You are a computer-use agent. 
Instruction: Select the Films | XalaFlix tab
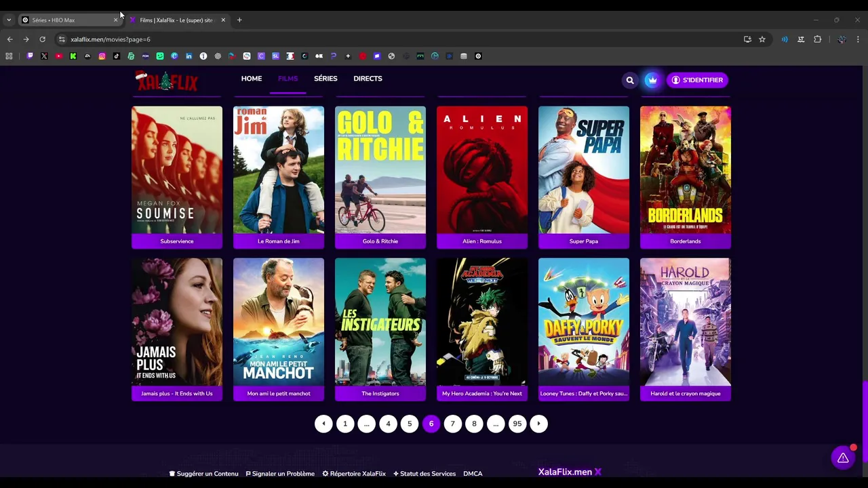point(176,20)
